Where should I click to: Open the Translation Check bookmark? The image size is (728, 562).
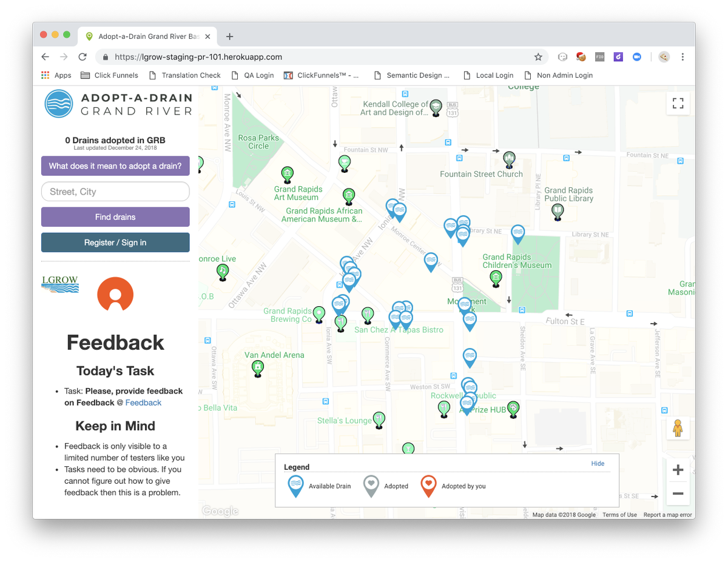coord(184,75)
